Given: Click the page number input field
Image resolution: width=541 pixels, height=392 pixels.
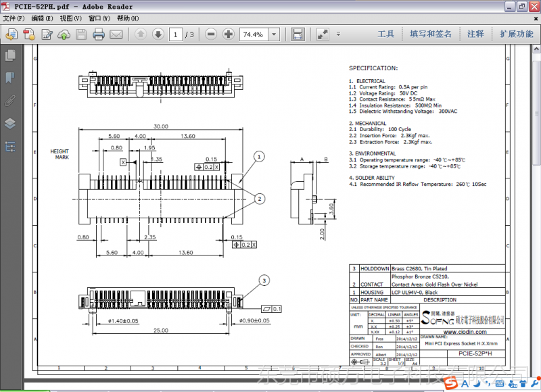Looking at the screenshot, I should click(x=176, y=34).
